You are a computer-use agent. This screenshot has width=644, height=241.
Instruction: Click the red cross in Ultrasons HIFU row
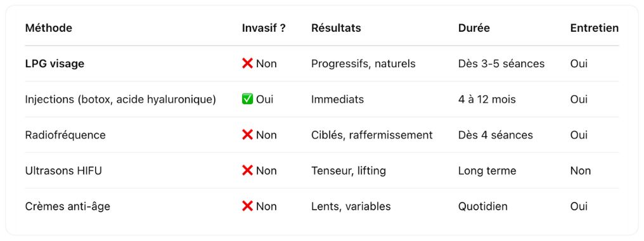[x=247, y=170]
